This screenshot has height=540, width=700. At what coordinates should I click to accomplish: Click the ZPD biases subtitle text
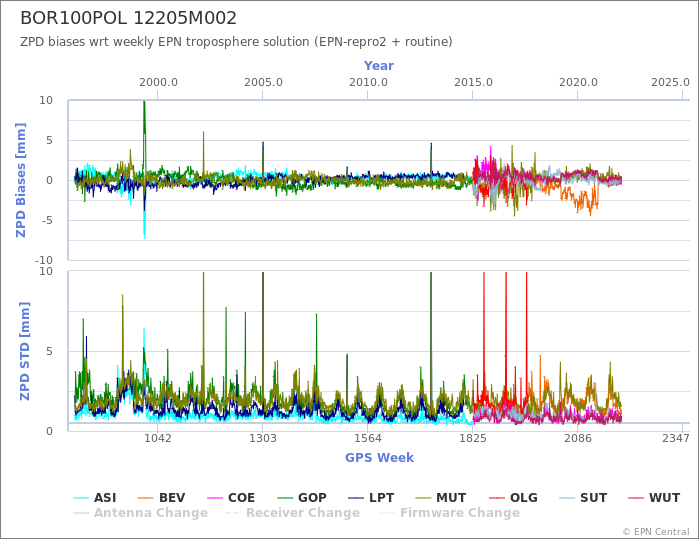coord(236,42)
